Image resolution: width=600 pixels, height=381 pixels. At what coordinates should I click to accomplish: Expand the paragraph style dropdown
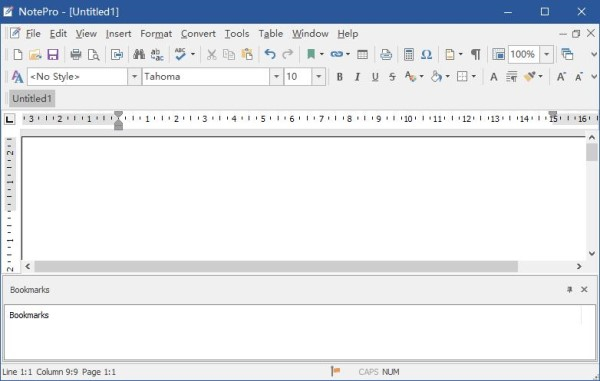134,77
